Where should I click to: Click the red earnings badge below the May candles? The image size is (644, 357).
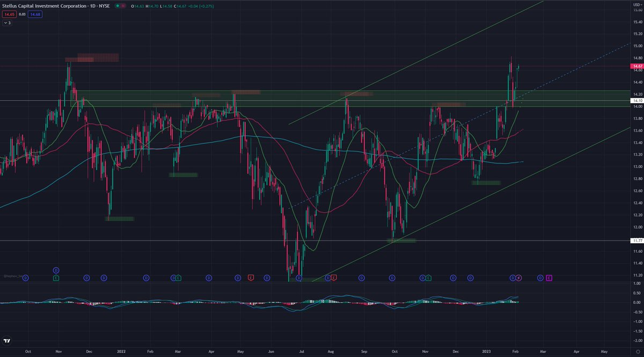(251, 278)
